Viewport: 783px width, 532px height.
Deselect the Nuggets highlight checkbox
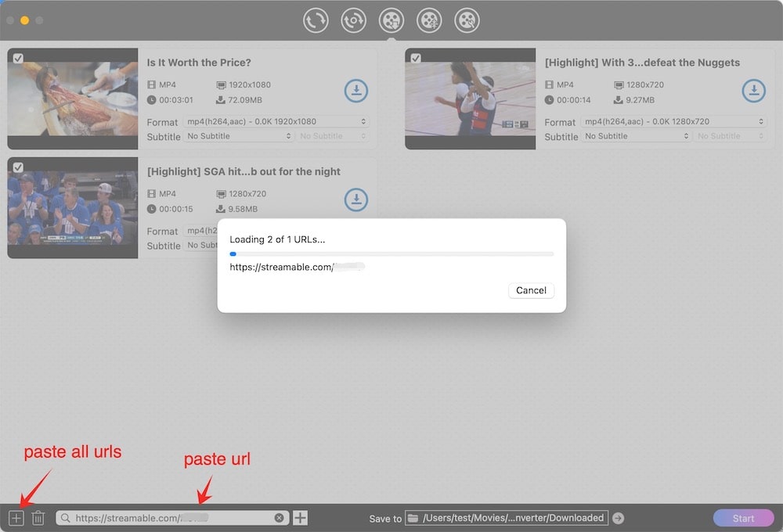tap(415, 58)
